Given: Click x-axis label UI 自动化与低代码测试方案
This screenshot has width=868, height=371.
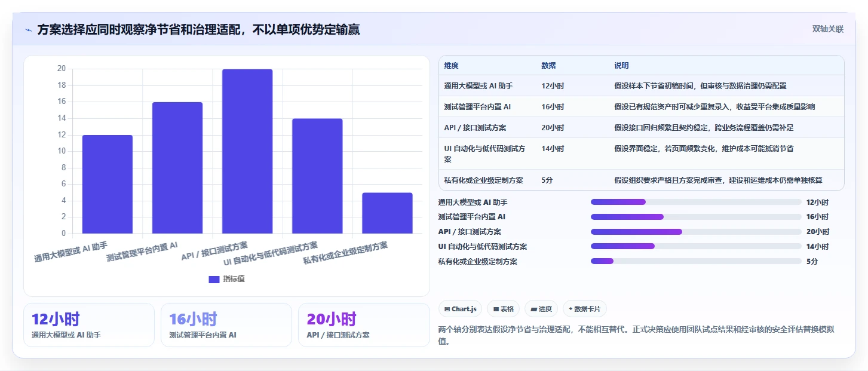Looking at the screenshot, I should pyautogui.click(x=271, y=255).
